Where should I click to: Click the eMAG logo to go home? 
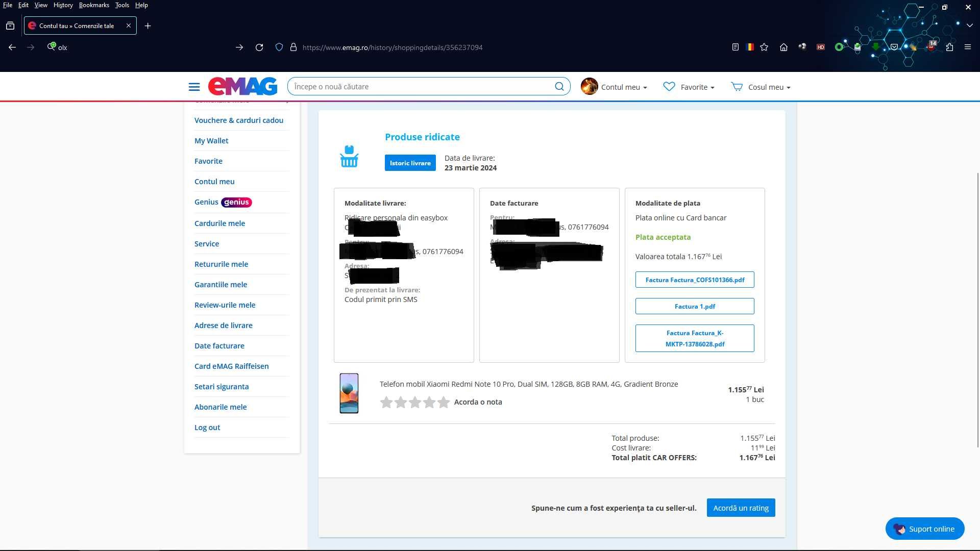[243, 86]
